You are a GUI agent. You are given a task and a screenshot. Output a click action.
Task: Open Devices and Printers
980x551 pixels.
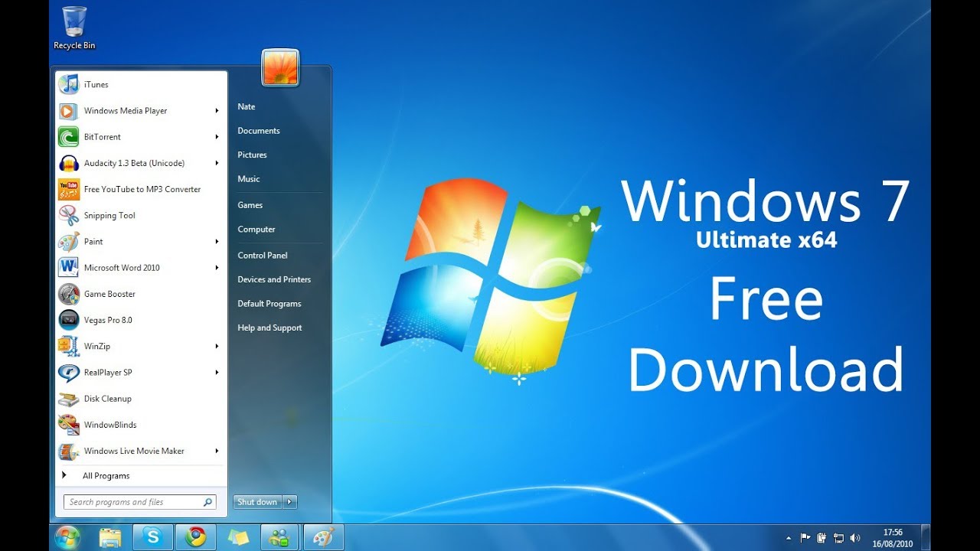click(x=274, y=279)
